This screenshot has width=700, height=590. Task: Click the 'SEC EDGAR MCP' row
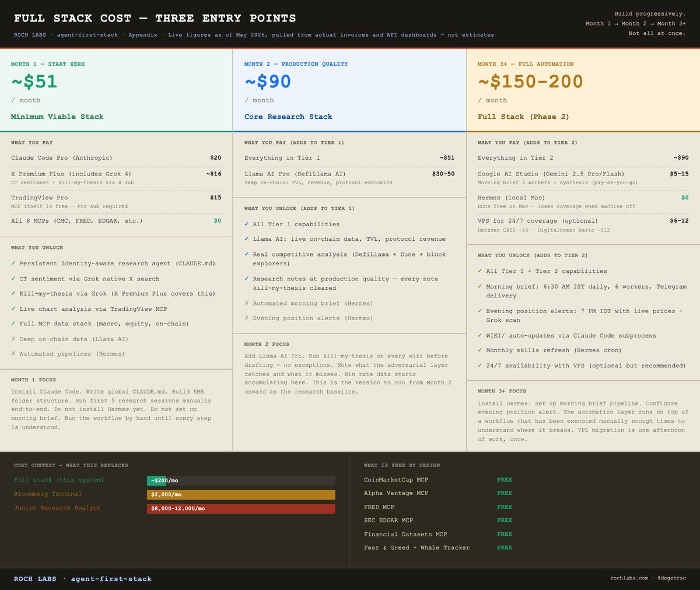click(x=438, y=521)
